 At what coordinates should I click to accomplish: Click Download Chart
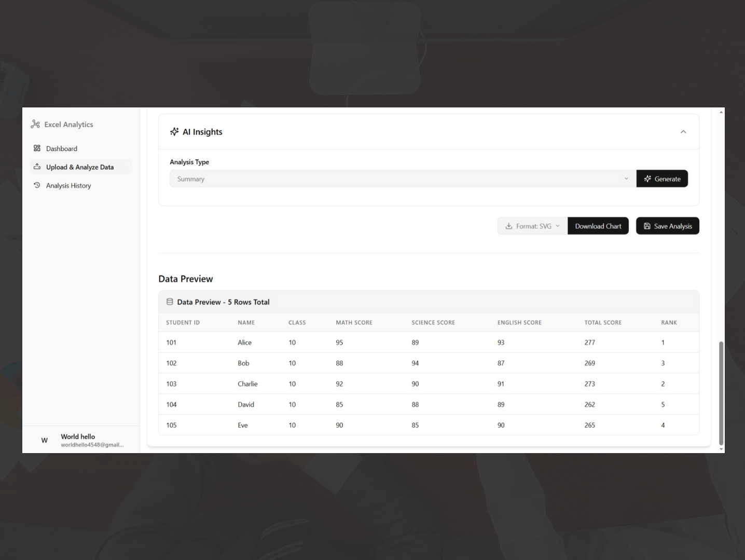pyautogui.click(x=598, y=226)
